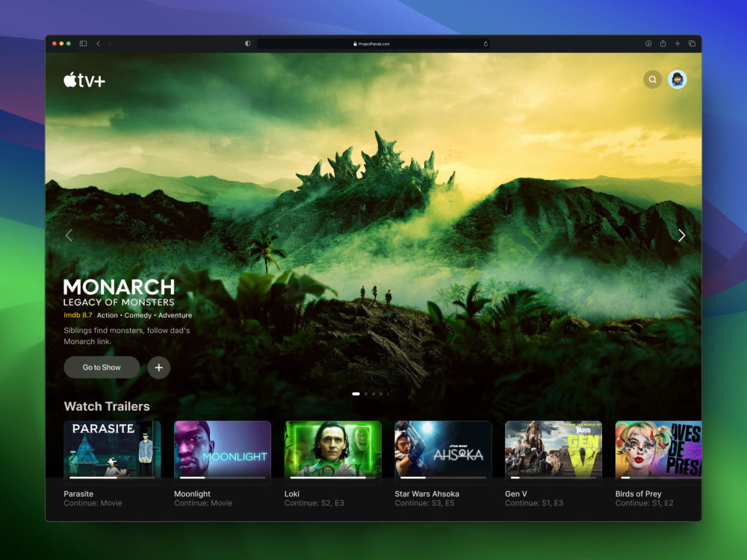The width and height of the screenshot is (747, 560).
Task: Click the Gen V title text
Action: click(516, 494)
